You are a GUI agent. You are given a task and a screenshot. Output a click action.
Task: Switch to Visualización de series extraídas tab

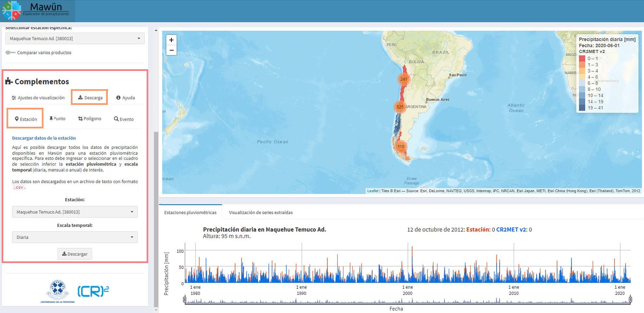pyautogui.click(x=261, y=213)
